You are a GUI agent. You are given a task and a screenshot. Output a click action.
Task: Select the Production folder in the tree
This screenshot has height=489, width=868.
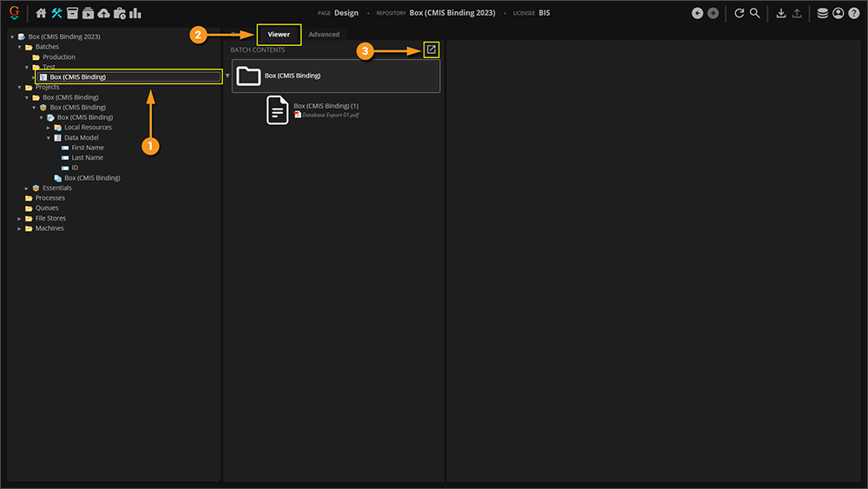59,57
